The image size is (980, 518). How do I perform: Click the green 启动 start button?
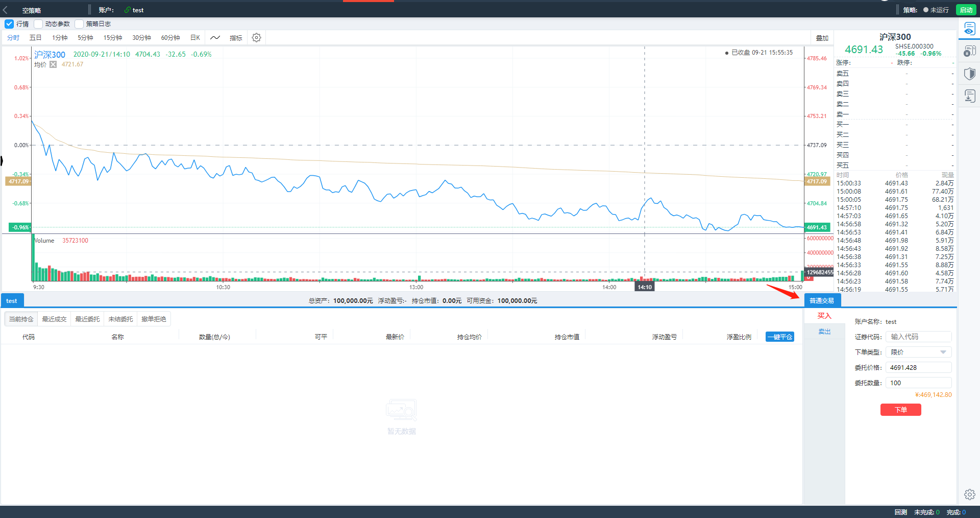[966, 10]
